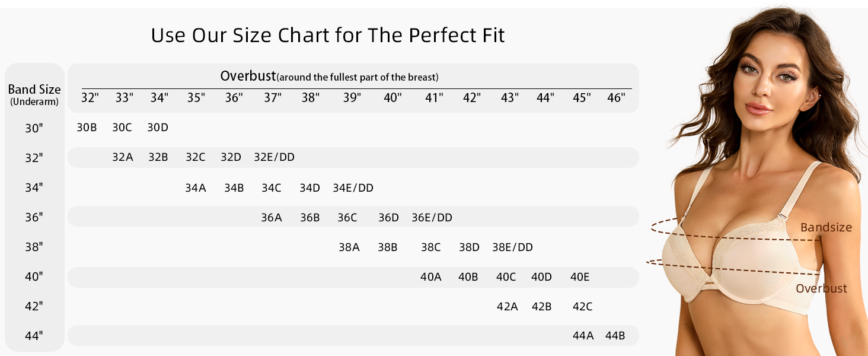This screenshot has height=356, width=868.
Task: Select the 44" band size row label
Action: pyautogui.click(x=34, y=336)
